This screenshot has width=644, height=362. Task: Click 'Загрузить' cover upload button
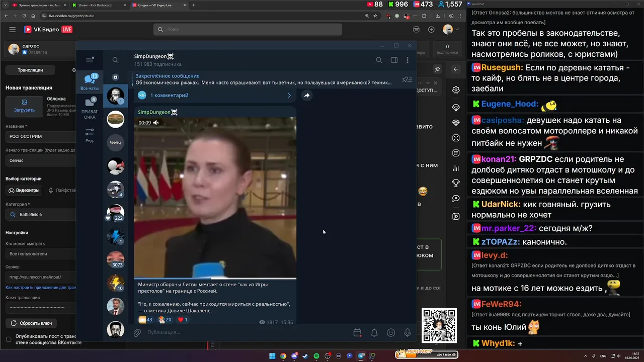click(x=24, y=107)
